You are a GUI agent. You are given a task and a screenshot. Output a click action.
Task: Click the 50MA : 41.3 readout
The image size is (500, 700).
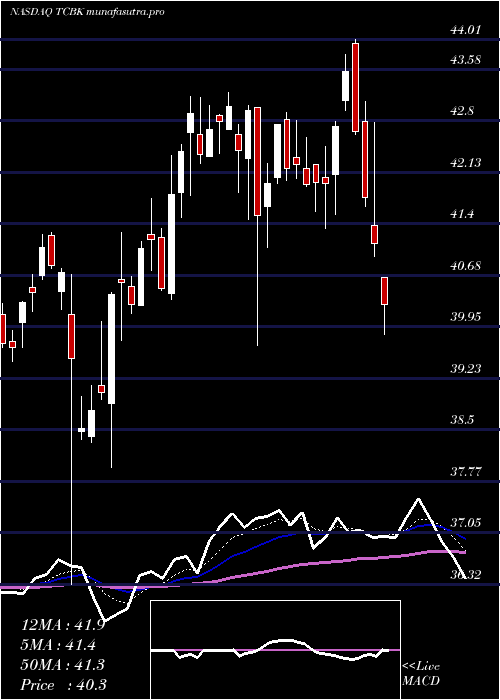(62, 665)
